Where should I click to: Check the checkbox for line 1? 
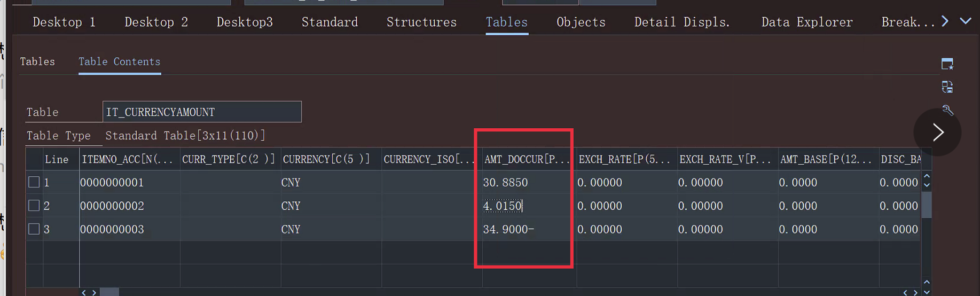(x=34, y=182)
